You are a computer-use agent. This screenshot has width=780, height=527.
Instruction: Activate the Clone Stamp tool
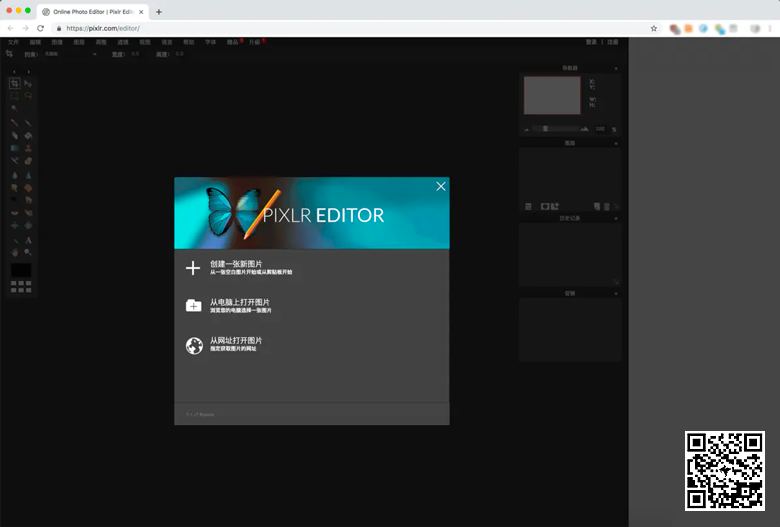point(28,148)
